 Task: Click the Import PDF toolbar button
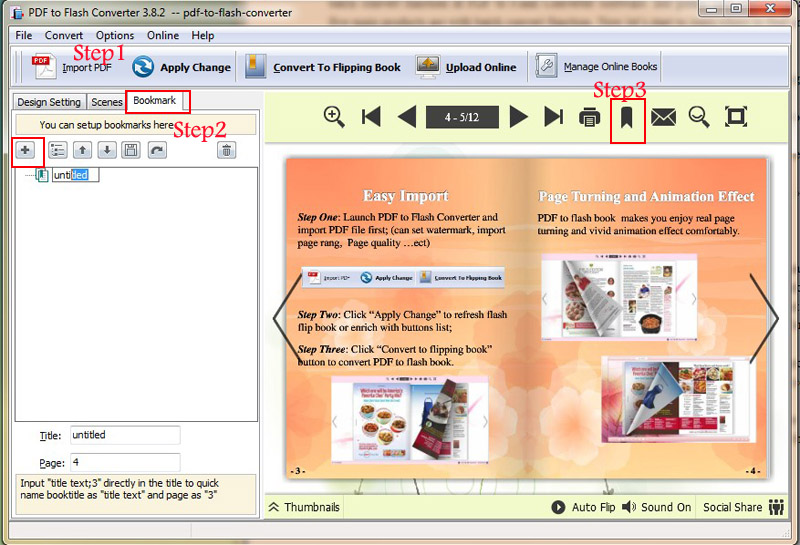pos(71,67)
